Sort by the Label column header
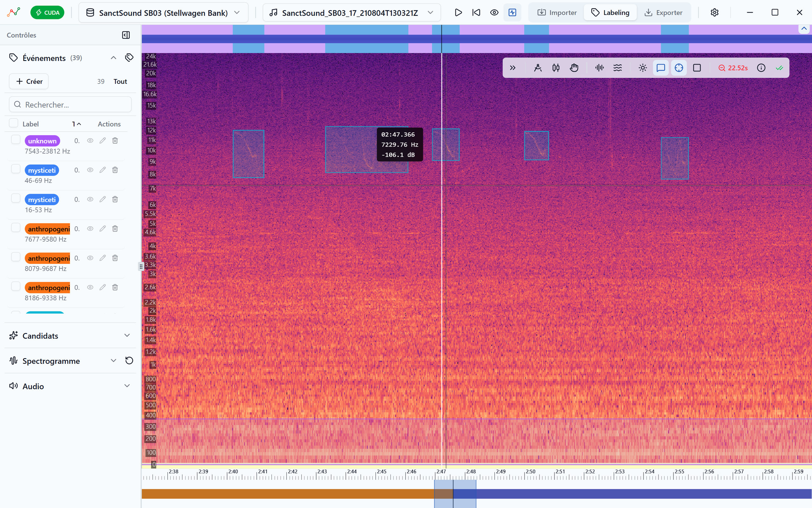 [30, 124]
